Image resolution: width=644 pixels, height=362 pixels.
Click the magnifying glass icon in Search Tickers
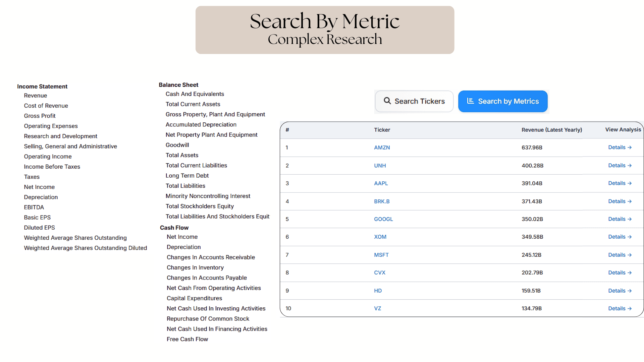pos(387,101)
